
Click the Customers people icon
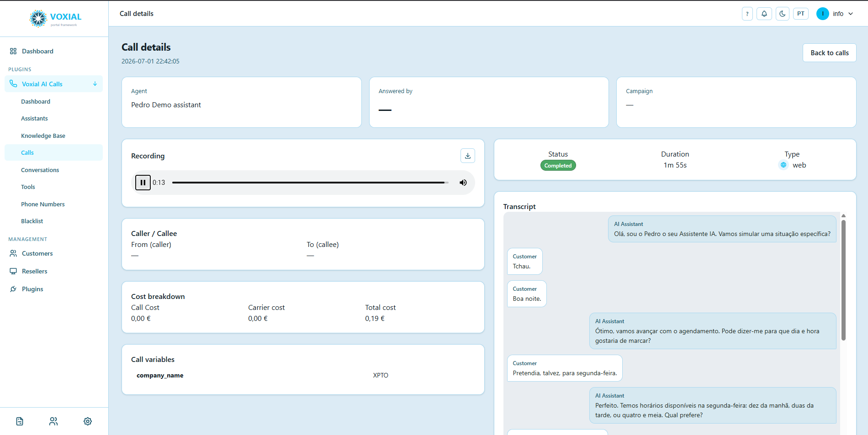pos(13,253)
